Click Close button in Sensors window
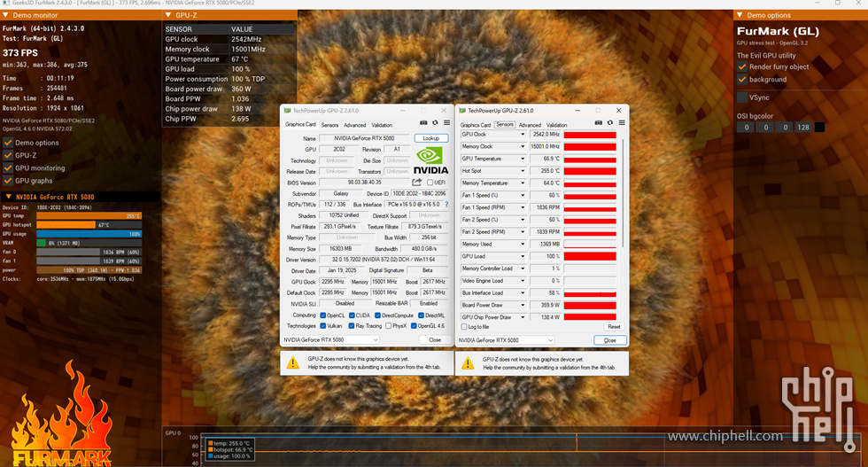This screenshot has width=868, height=467. [x=610, y=340]
